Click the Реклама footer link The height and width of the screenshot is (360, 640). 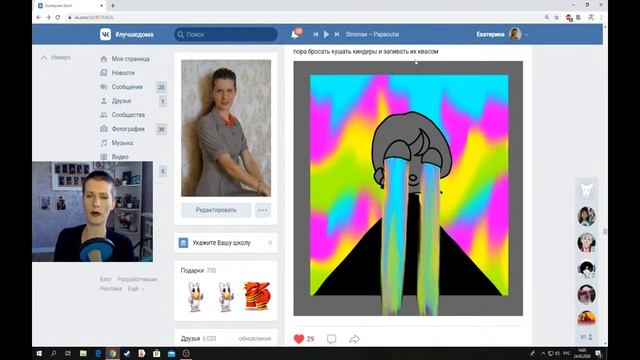tap(111, 289)
